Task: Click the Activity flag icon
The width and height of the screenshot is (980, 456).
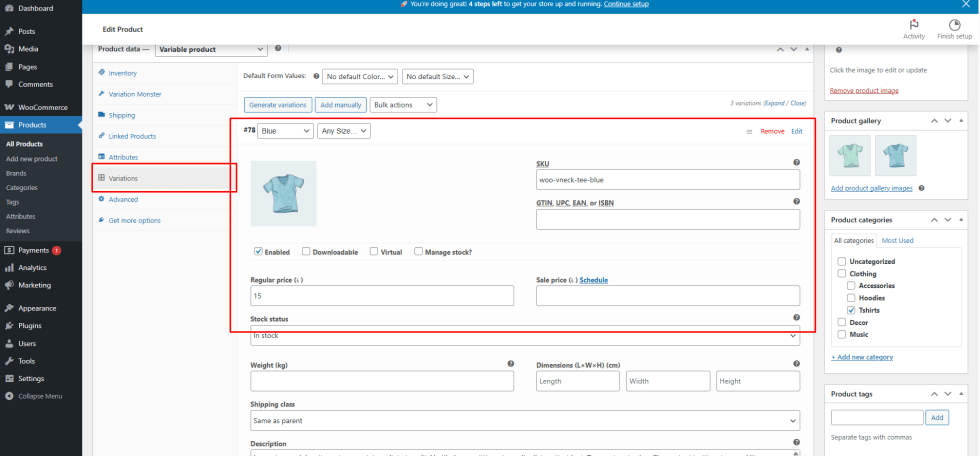Action: (913, 25)
